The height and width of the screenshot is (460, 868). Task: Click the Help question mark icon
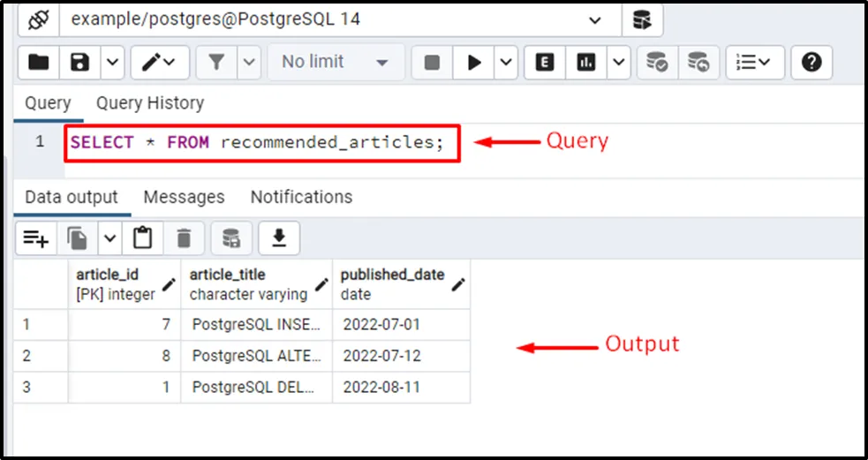click(811, 62)
